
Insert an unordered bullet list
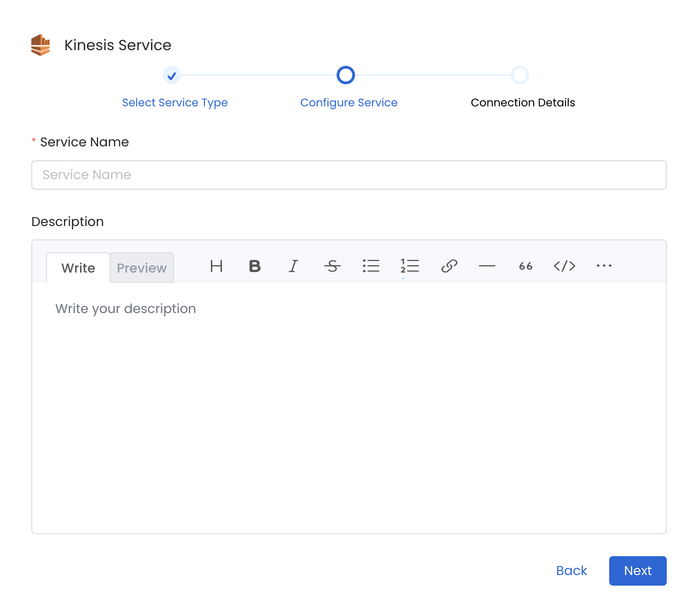(x=371, y=266)
